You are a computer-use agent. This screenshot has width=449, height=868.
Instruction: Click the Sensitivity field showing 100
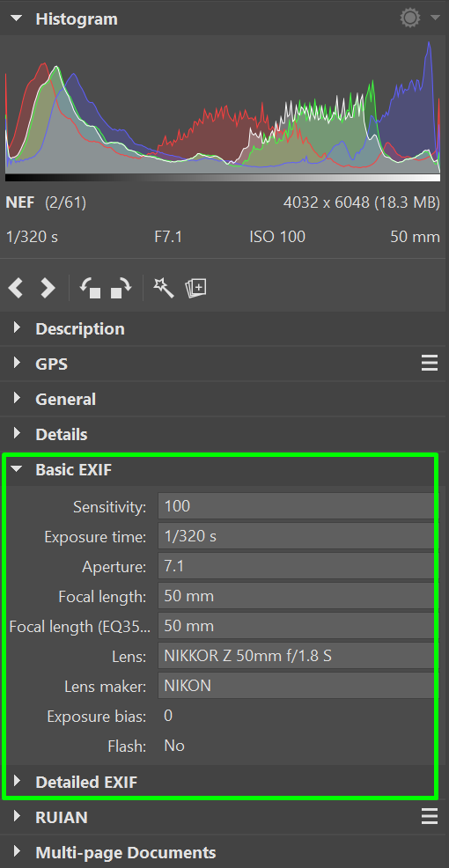(x=296, y=506)
